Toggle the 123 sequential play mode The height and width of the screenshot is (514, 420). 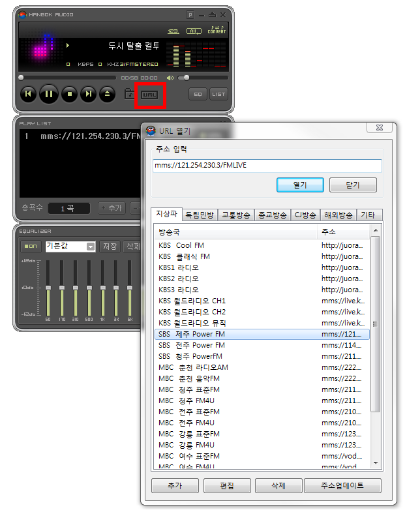tap(173, 31)
